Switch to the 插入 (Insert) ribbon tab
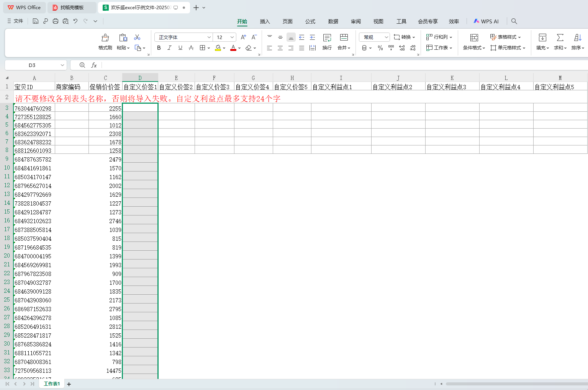Viewport: 588px width, 390px height. click(265, 21)
